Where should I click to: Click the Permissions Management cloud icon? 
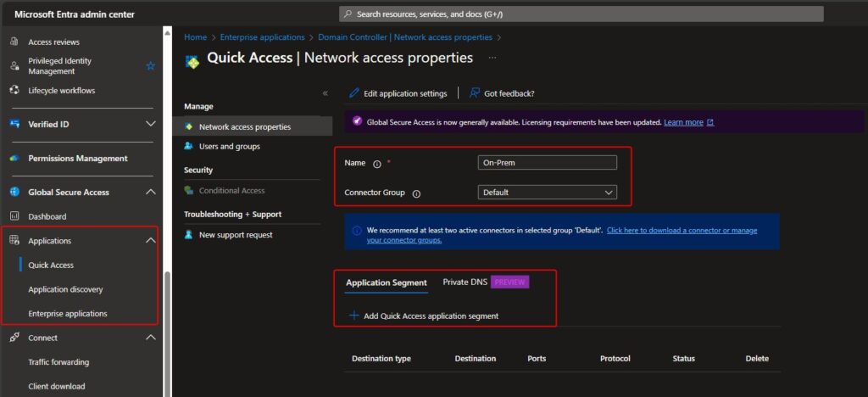coord(15,159)
